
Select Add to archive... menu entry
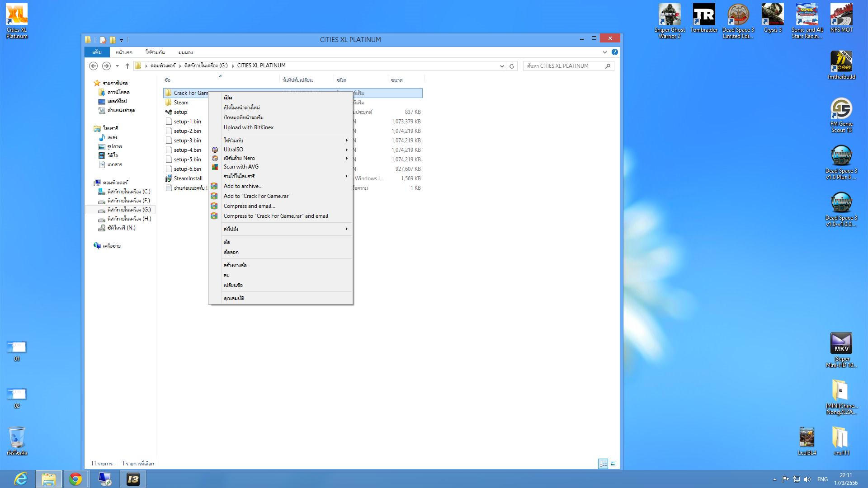(243, 186)
